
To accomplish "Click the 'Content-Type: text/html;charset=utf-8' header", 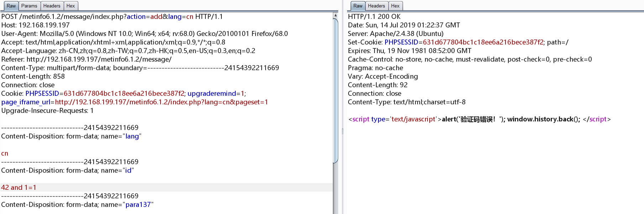I will click(x=407, y=102).
